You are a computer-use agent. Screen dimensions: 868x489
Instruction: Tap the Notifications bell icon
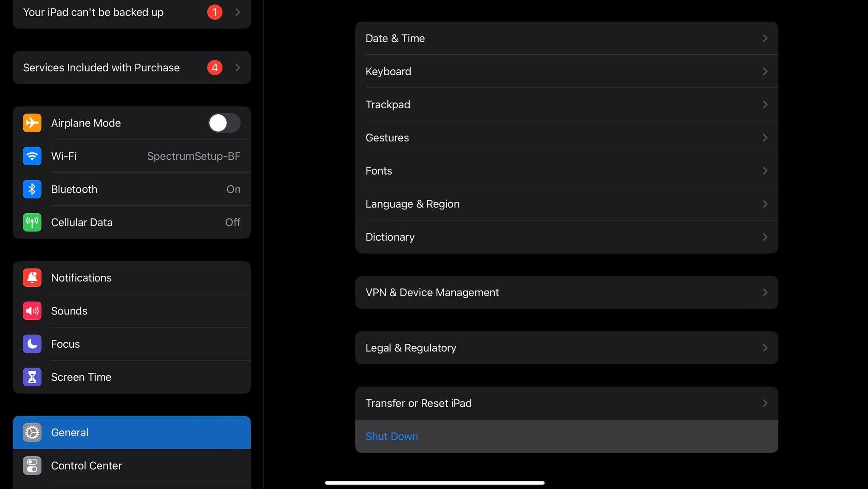click(31, 277)
